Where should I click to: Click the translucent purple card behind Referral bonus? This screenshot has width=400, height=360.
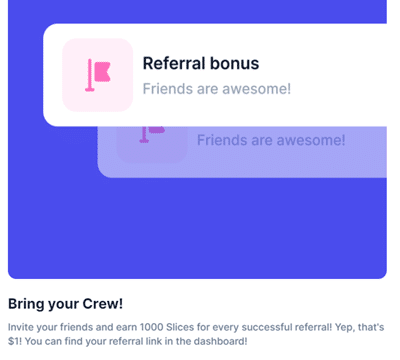tap(242, 152)
